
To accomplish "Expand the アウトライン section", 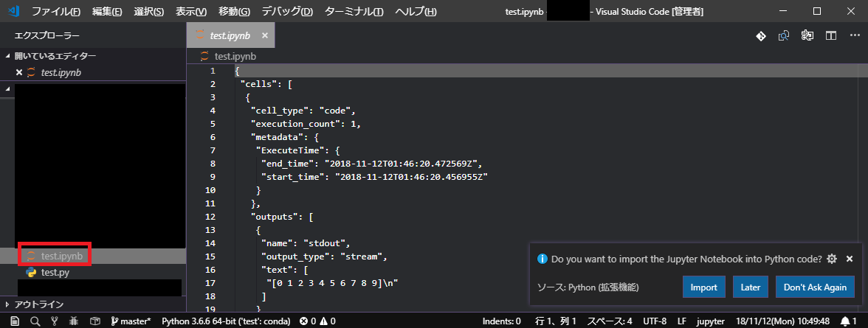I will point(8,304).
